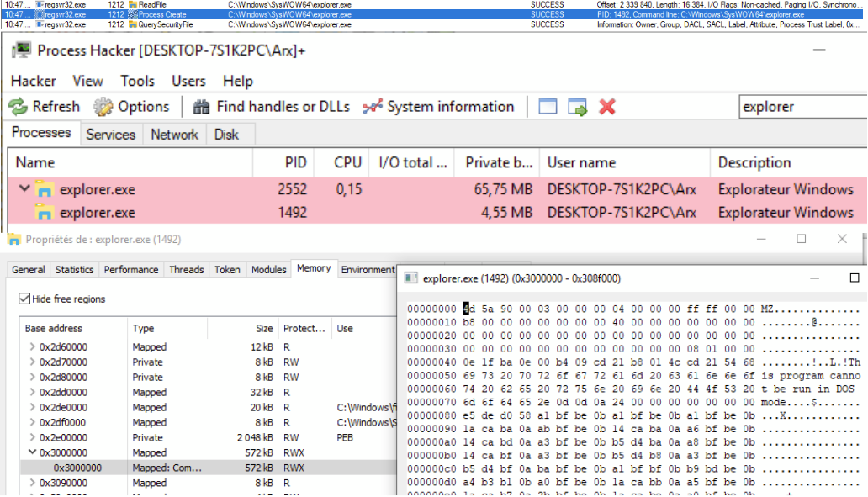
Task: Open System information graph icon
Action: (373, 106)
